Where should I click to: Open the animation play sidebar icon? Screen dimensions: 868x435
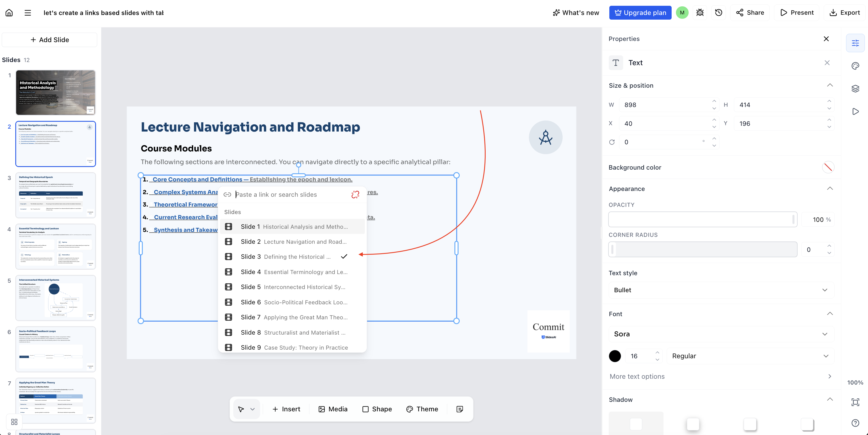(x=855, y=112)
